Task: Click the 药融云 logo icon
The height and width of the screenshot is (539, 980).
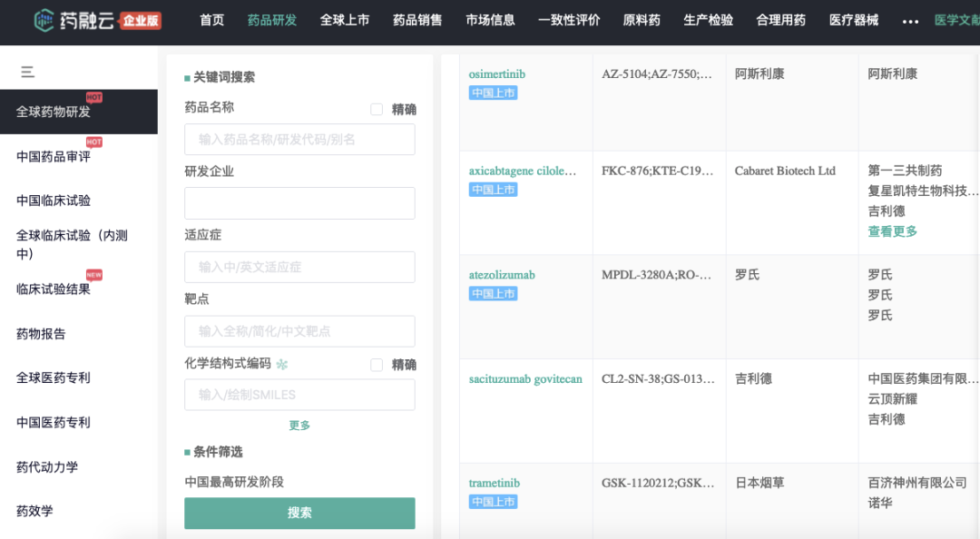Action: coord(45,20)
